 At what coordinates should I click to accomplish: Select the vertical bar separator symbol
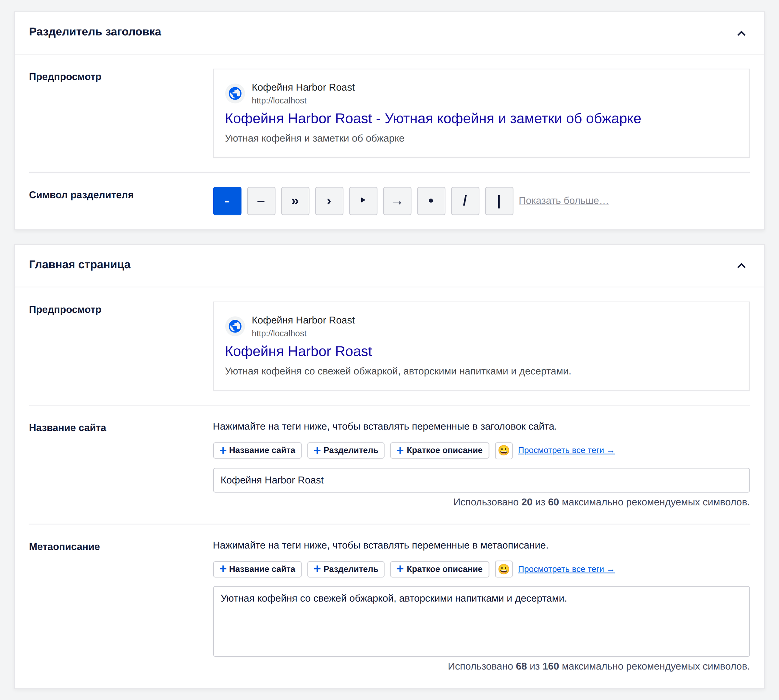[499, 201]
